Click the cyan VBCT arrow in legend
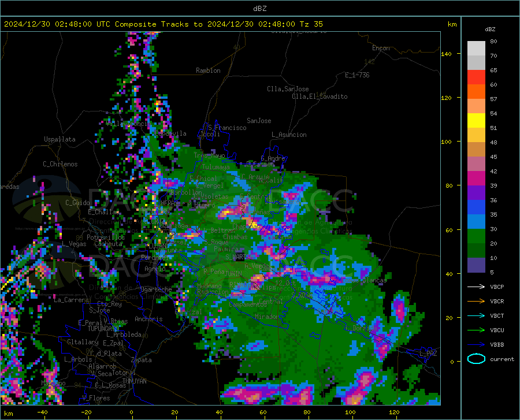Image resolution: width=520 pixels, height=420 pixels. tap(476, 315)
